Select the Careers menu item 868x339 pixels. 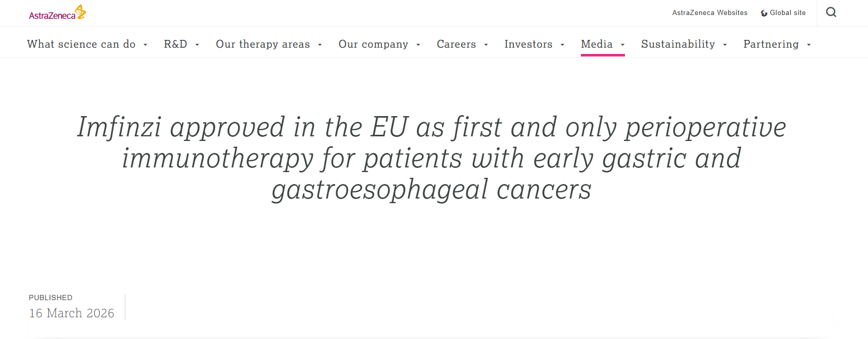(456, 44)
